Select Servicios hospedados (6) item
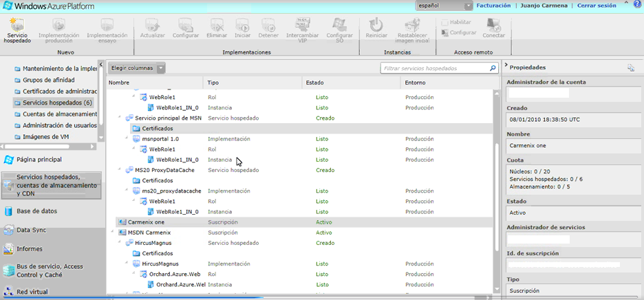 click(x=54, y=103)
